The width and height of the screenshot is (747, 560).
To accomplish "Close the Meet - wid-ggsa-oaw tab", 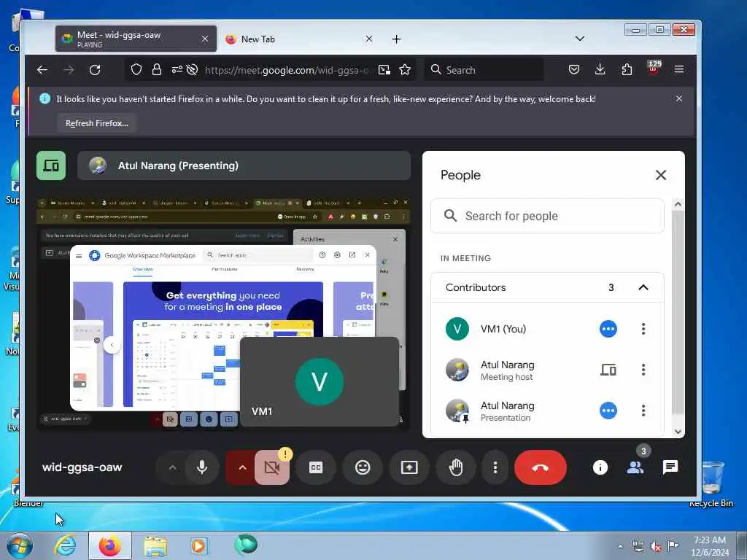I will [205, 39].
